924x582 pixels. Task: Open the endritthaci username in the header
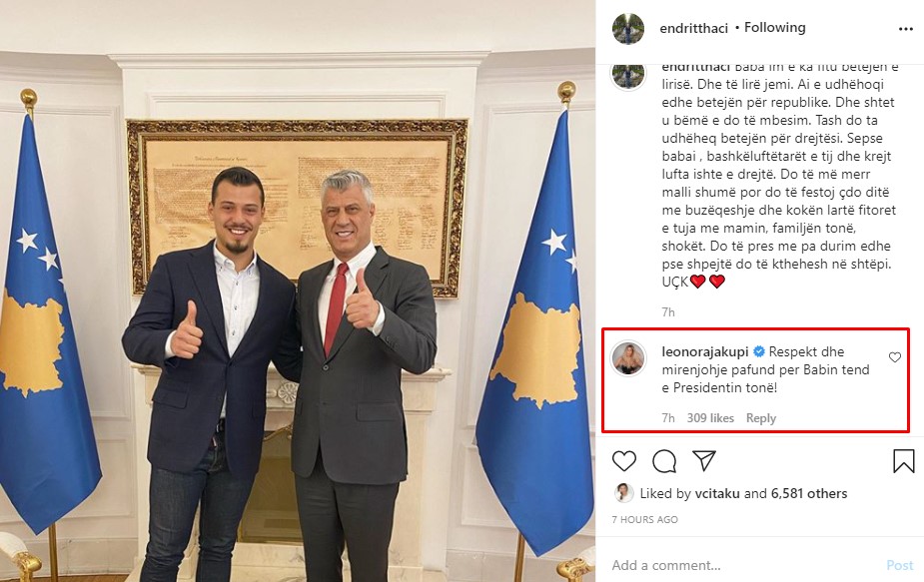693,28
